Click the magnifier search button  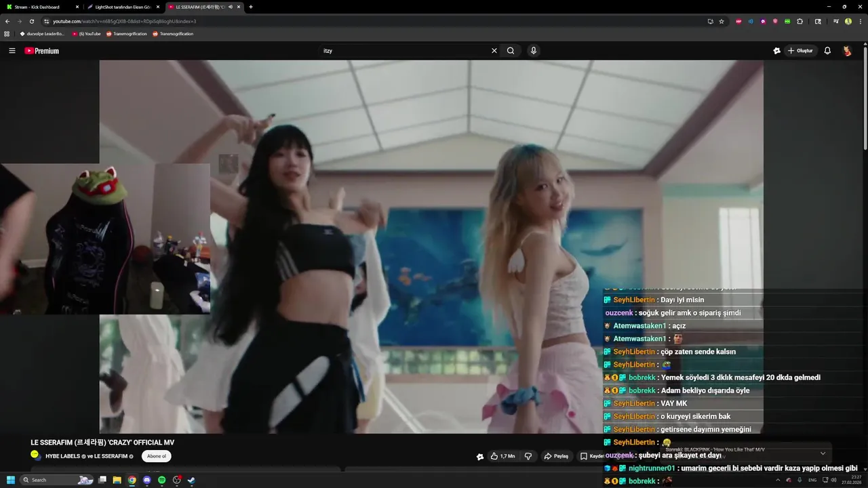pos(511,51)
